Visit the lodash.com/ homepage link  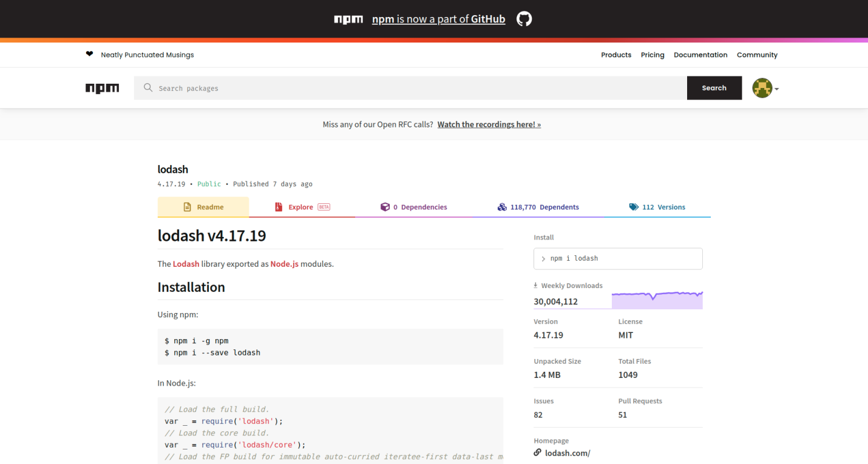coord(568,453)
